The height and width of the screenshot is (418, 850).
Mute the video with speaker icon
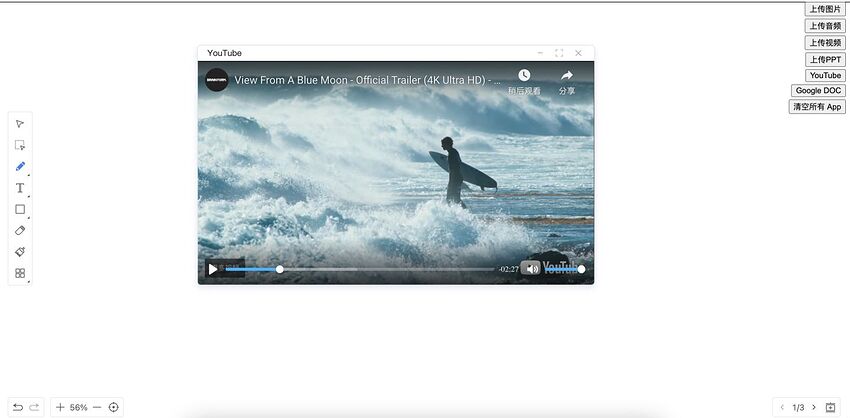531,269
